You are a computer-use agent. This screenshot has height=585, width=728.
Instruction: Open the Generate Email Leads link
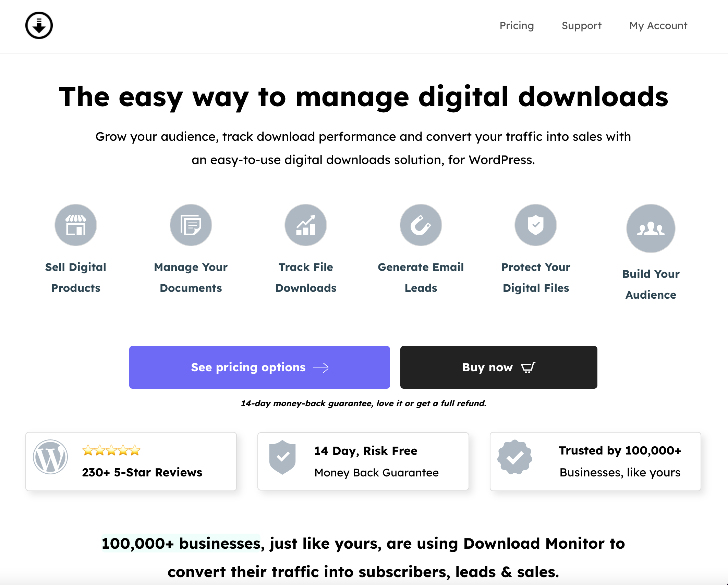point(421,277)
